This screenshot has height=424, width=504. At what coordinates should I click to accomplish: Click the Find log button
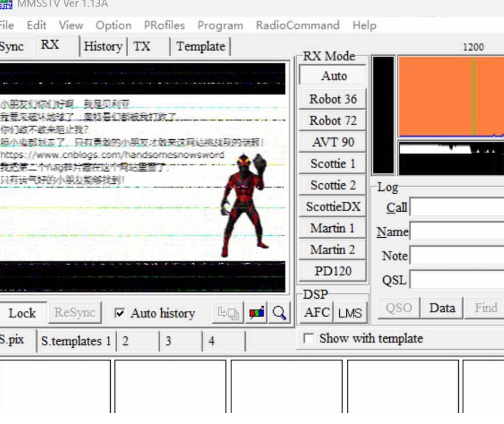[485, 308]
